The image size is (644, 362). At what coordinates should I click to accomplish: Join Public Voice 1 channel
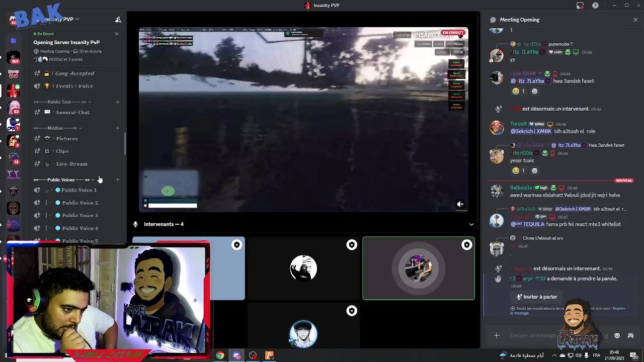click(x=75, y=190)
